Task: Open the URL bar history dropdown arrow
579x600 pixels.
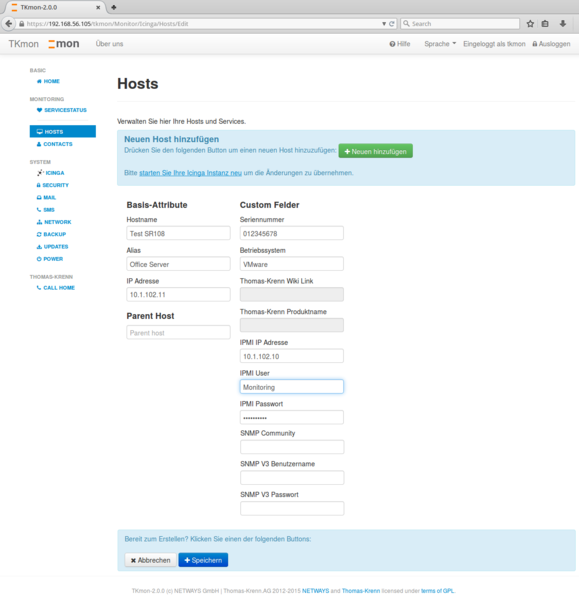Action: pyautogui.click(x=384, y=24)
